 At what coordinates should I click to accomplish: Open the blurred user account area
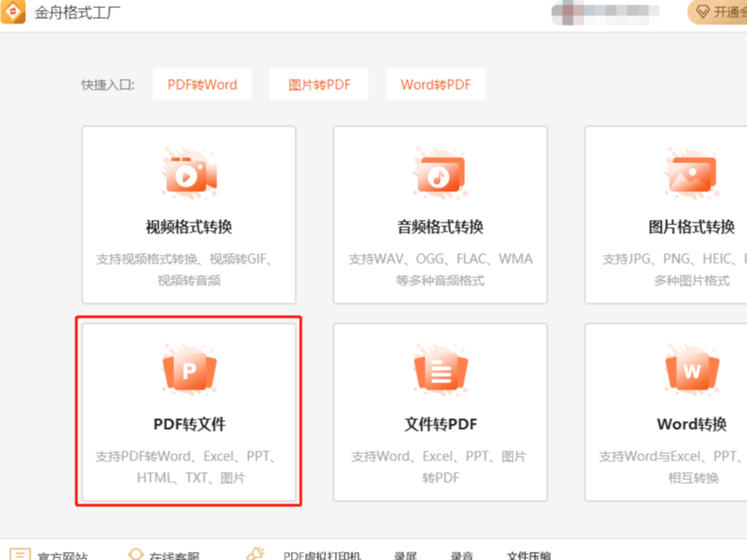click(605, 12)
